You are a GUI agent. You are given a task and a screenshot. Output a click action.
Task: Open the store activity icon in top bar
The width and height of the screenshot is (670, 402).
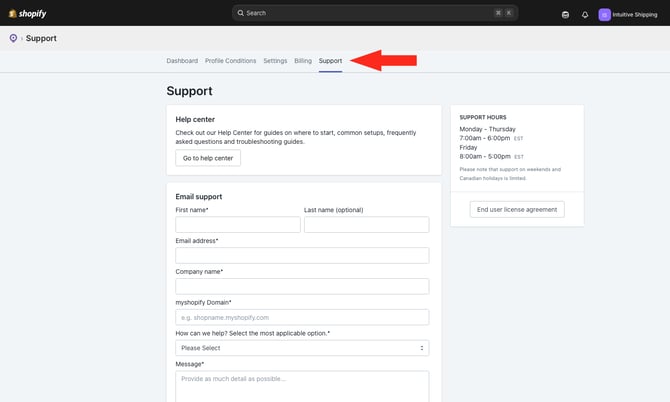click(x=565, y=15)
